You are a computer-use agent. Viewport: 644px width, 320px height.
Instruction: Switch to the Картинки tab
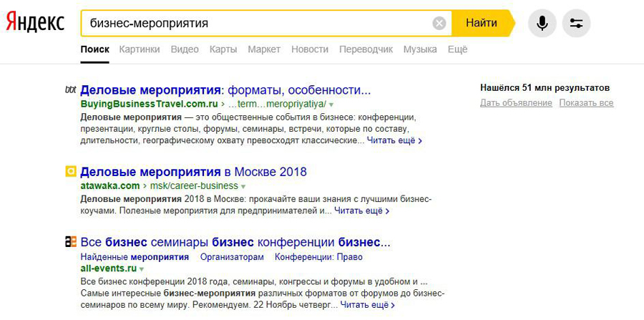click(140, 49)
